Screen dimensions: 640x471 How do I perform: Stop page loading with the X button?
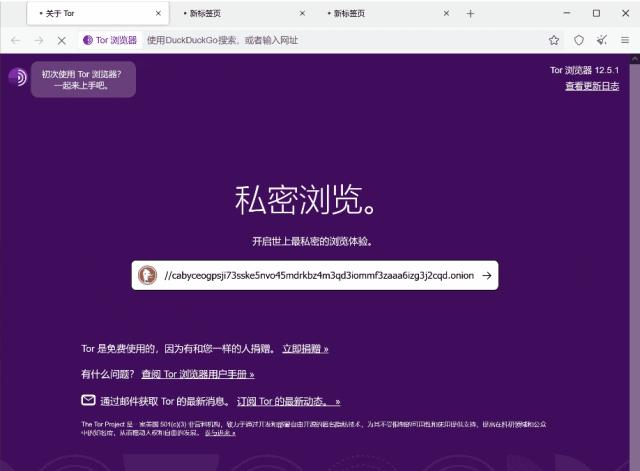click(62, 40)
